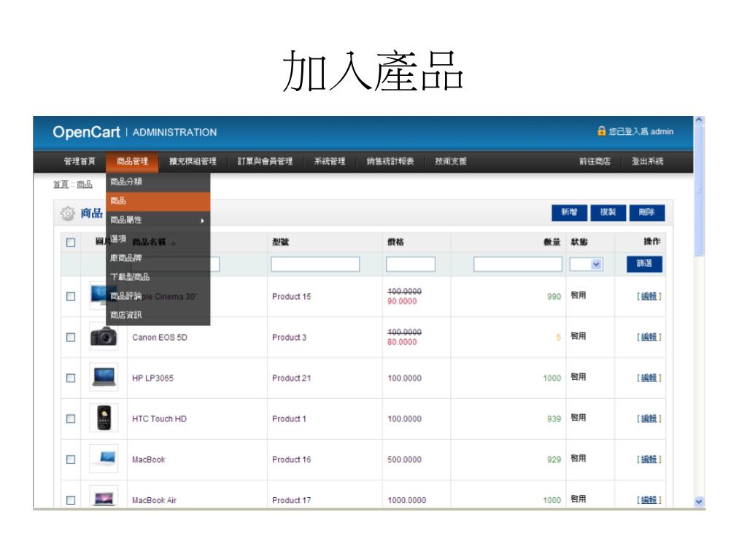Open the HP LP3065 laptop thumbnail
Viewport: 747px width, 560px height.
coord(104,377)
